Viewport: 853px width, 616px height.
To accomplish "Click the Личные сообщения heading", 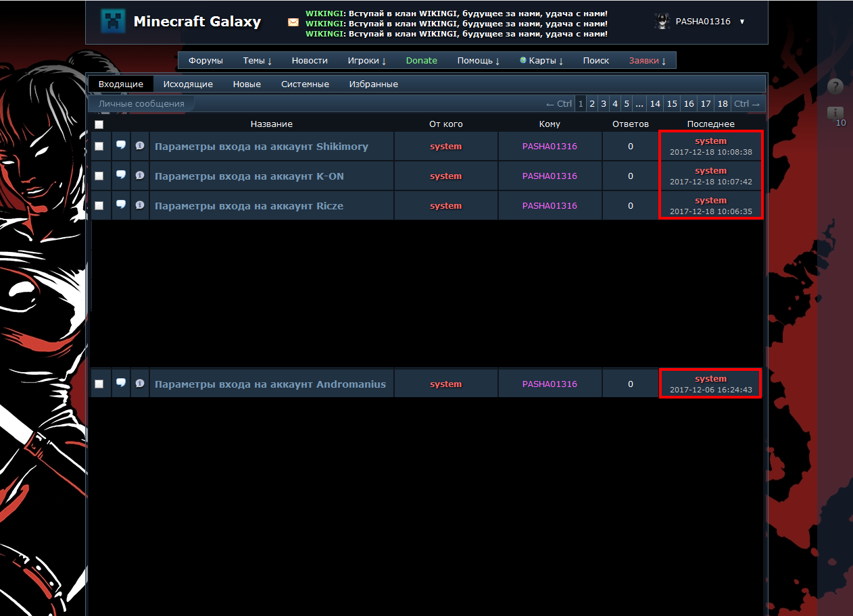I will [x=141, y=104].
